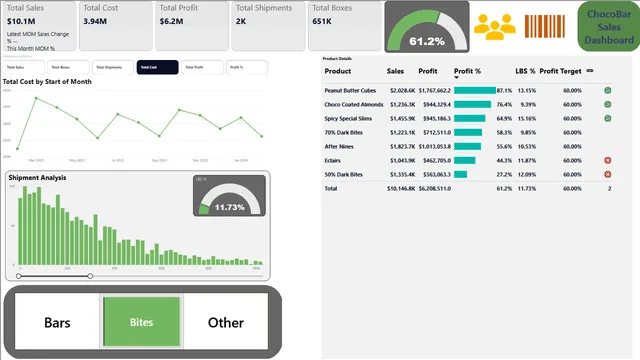The width and height of the screenshot is (640, 360).
Task: Click the left handle of shipment range slider
Action: (x=19, y=276)
